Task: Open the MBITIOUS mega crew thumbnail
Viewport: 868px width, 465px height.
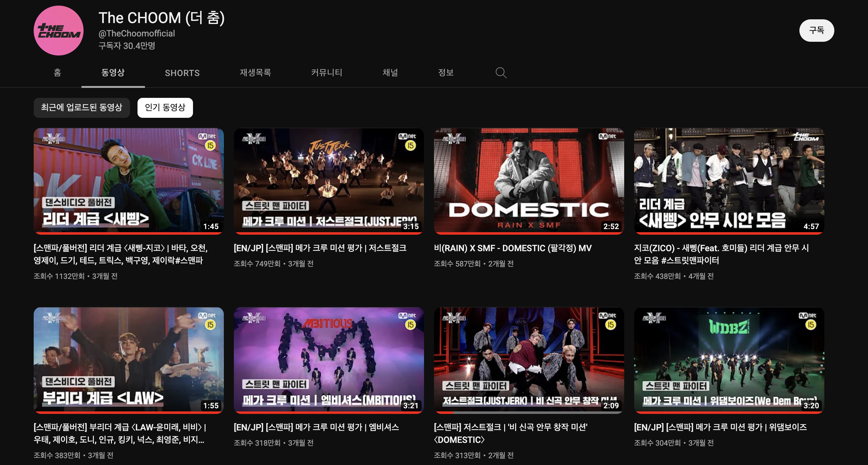Action: 329,359
